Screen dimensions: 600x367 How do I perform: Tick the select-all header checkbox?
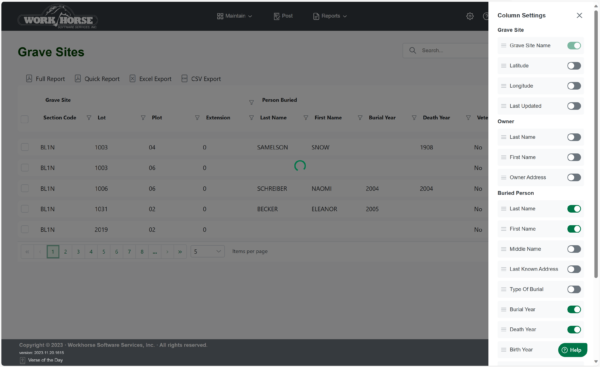pyautogui.click(x=25, y=119)
